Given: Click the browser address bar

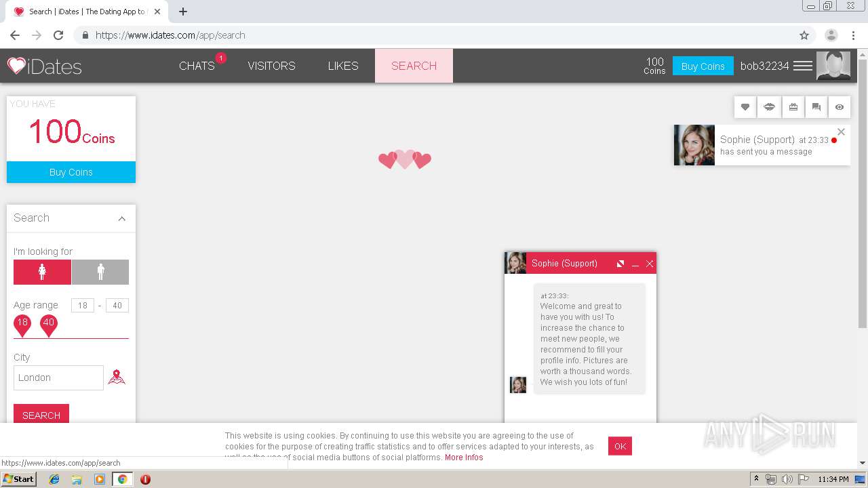Looking at the screenshot, I should (x=434, y=35).
